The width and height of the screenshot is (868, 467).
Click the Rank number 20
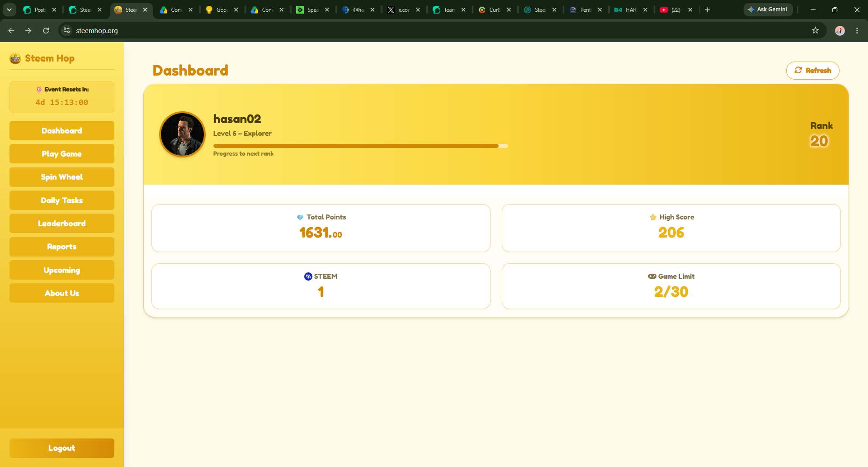point(819,141)
